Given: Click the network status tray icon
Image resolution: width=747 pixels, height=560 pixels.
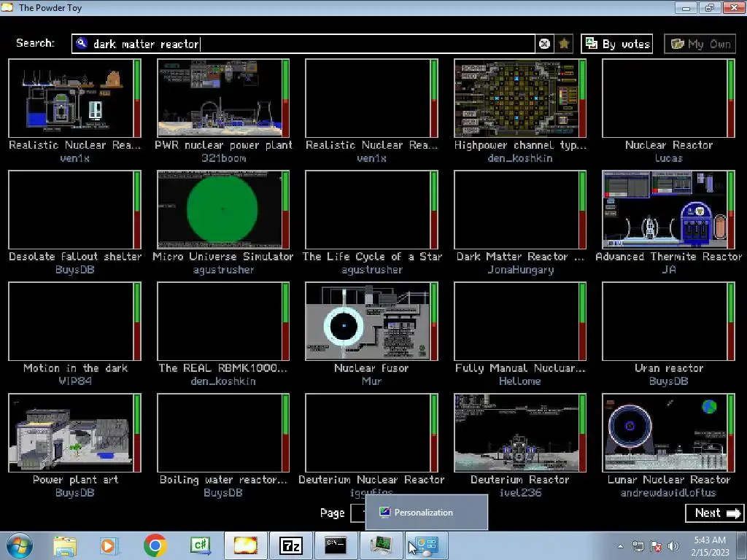Looking at the screenshot, I should point(638,546).
